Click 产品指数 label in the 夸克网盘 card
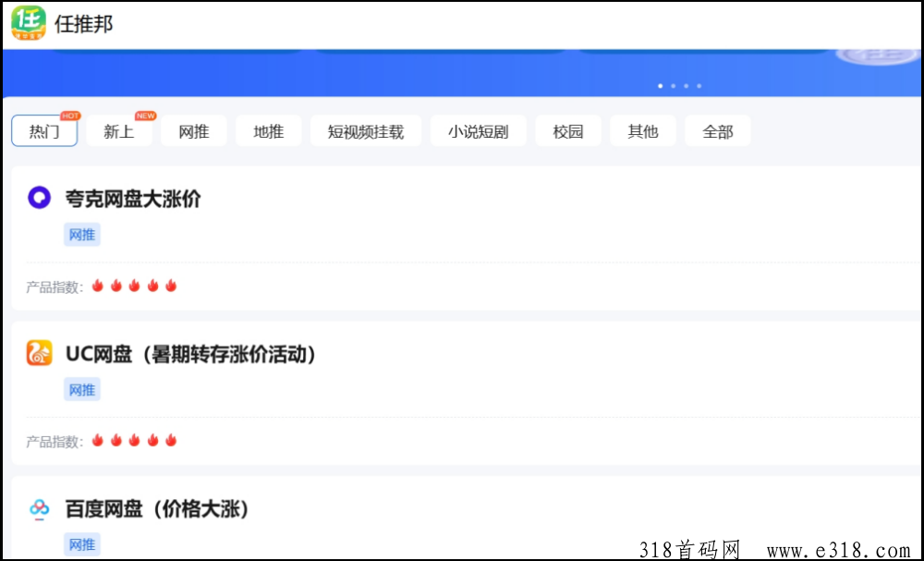This screenshot has width=924, height=561. point(55,287)
